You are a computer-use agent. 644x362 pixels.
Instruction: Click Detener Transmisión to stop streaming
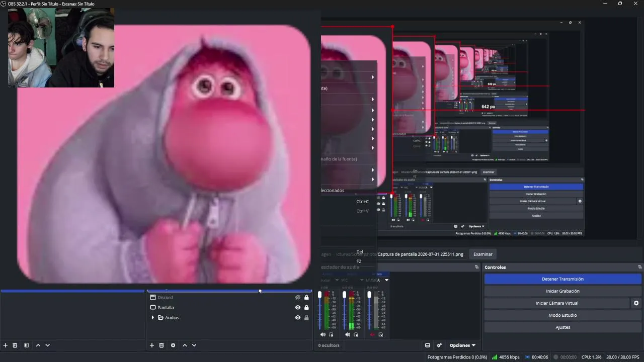[563, 279]
